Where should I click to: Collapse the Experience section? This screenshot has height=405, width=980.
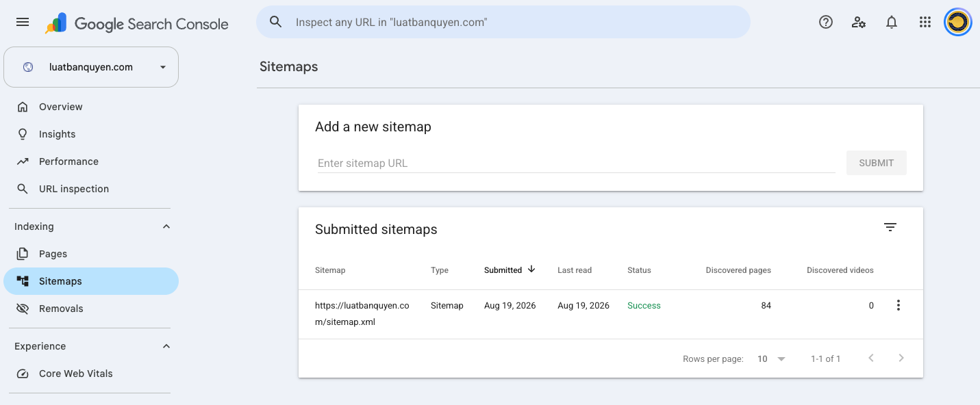point(166,346)
